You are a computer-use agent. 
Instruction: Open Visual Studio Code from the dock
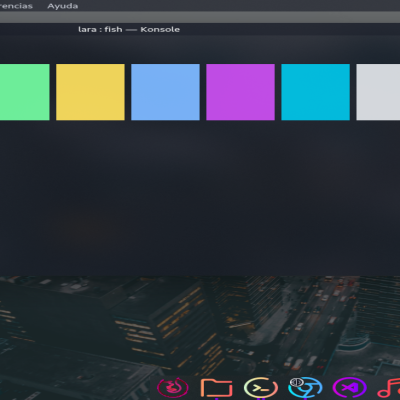point(349,388)
